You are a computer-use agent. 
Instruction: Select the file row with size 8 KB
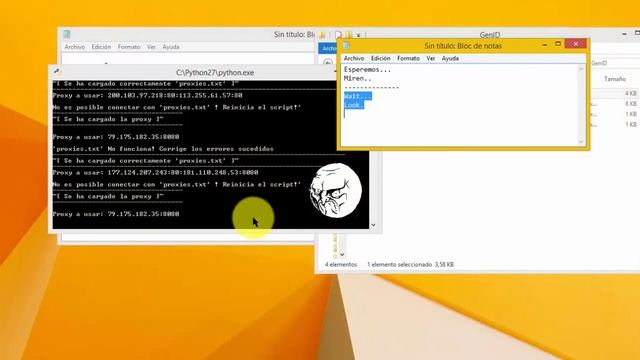click(615, 104)
